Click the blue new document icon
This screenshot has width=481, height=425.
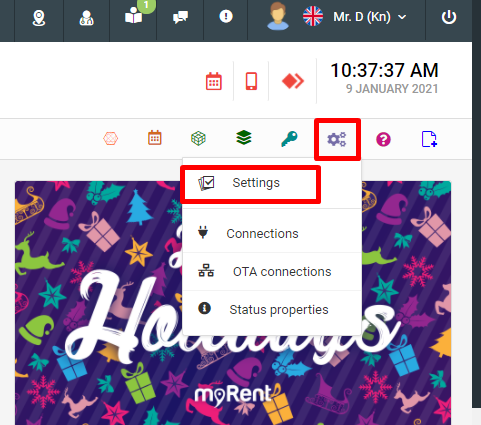pyautogui.click(x=429, y=139)
